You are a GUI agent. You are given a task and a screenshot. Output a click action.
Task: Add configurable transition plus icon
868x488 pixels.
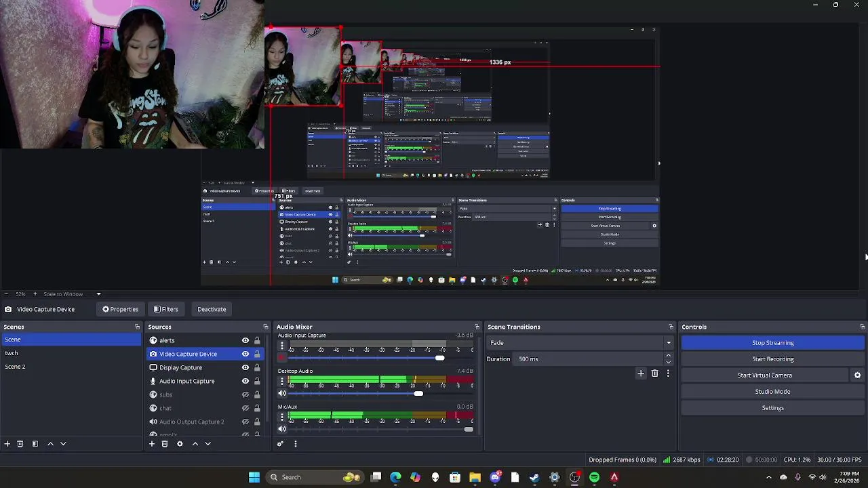(641, 373)
